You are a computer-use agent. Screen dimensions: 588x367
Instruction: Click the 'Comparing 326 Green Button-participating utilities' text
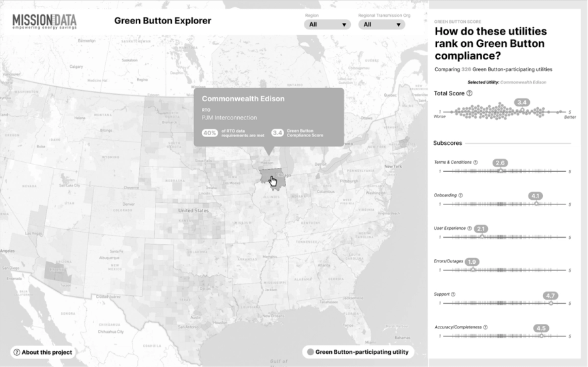pyautogui.click(x=493, y=69)
